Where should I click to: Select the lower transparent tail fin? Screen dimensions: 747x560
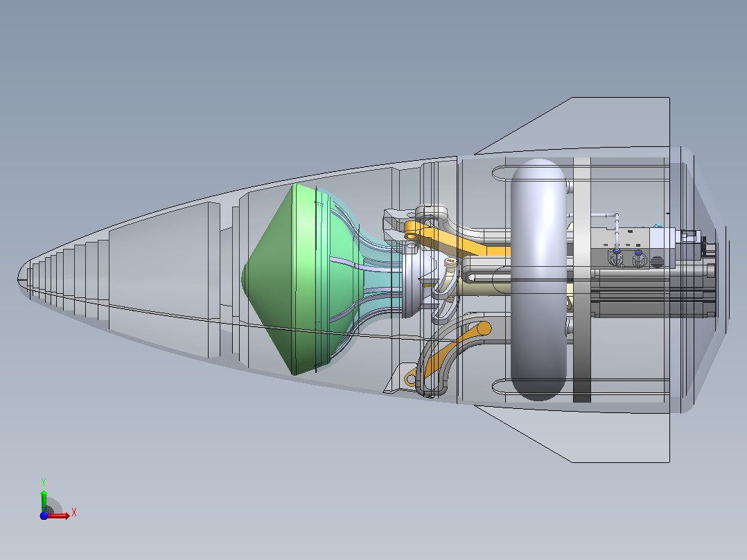coord(595,435)
